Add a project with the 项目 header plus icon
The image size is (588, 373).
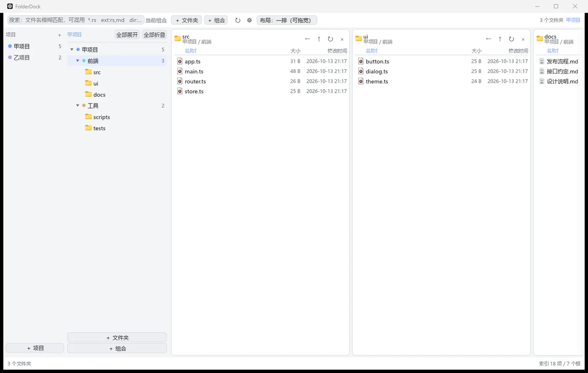click(60, 35)
